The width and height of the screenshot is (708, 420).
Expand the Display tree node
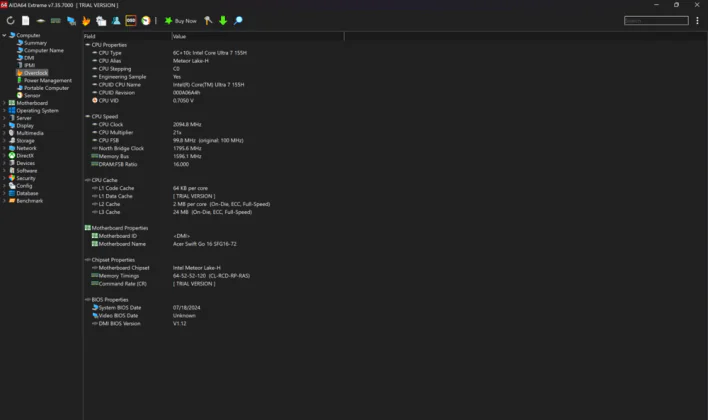(4, 126)
